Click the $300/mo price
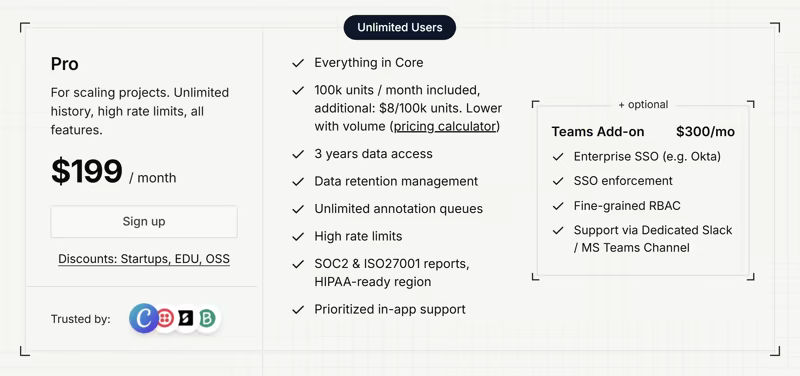Image resolution: width=800 pixels, height=376 pixels. (x=706, y=132)
